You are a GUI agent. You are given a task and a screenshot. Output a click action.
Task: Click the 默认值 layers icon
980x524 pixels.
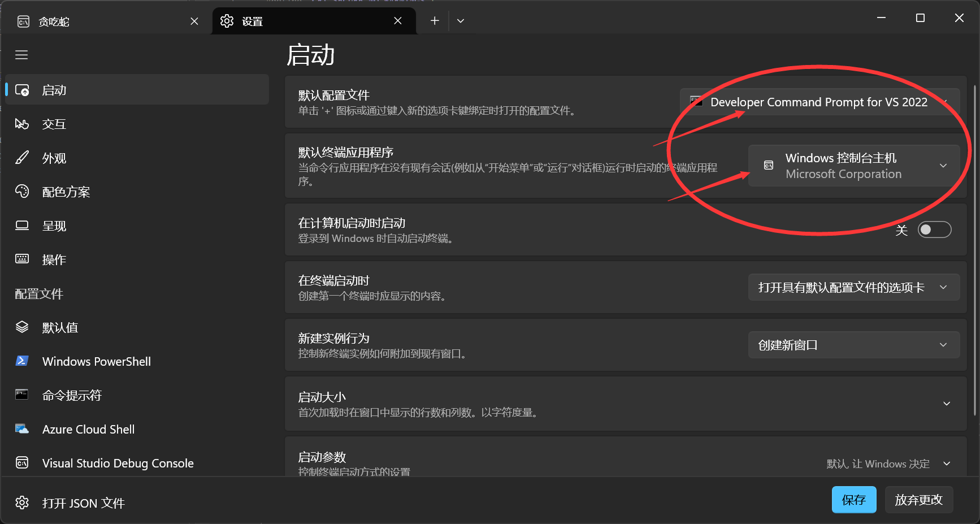click(x=22, y=327)
